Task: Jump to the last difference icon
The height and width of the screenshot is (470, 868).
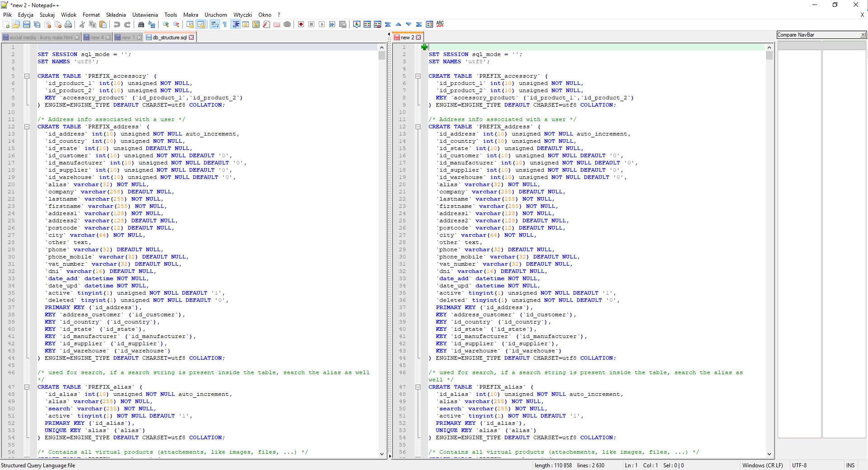Action: (419, 24)
